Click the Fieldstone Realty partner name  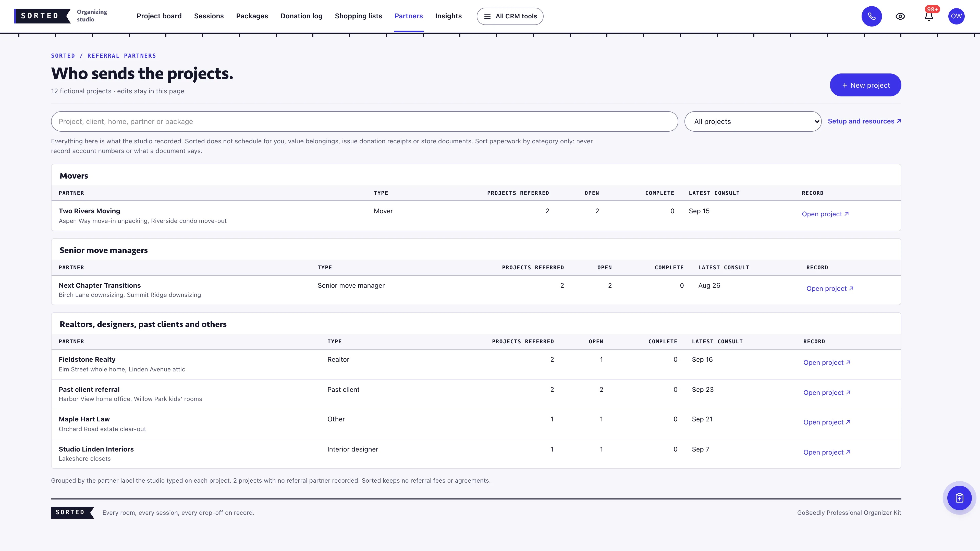tap(87, 359)
